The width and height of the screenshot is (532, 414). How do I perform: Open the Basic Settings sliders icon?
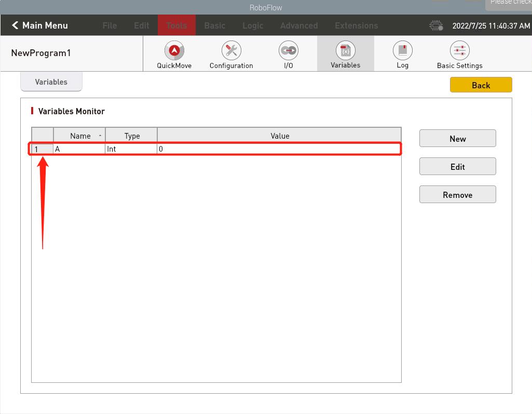click(459, 51)
